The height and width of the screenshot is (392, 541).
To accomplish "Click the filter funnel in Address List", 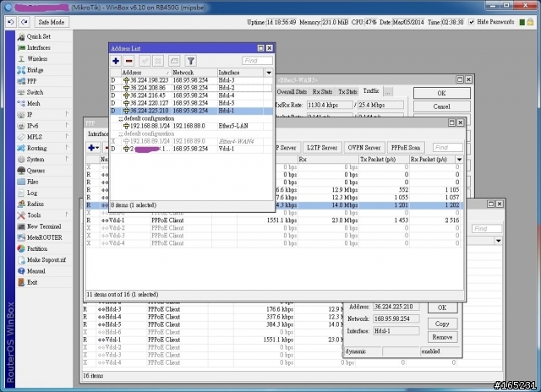I will [190, 61].
